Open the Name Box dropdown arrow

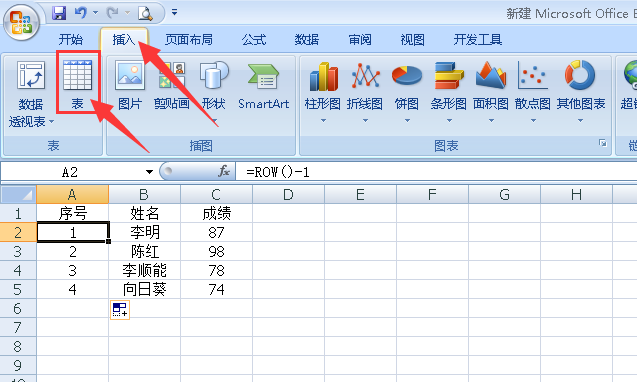click(149, 172)
